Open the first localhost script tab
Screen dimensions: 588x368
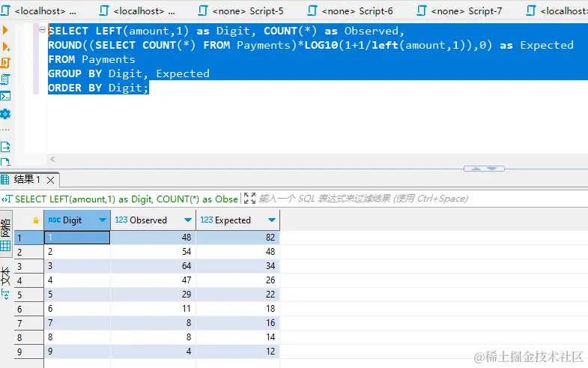coord(39,11)
